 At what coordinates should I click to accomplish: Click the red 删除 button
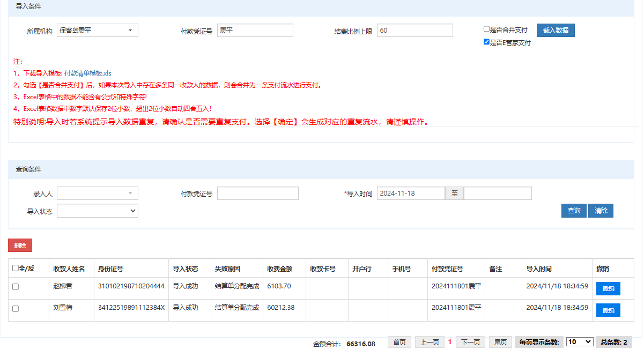click(20, 246)
